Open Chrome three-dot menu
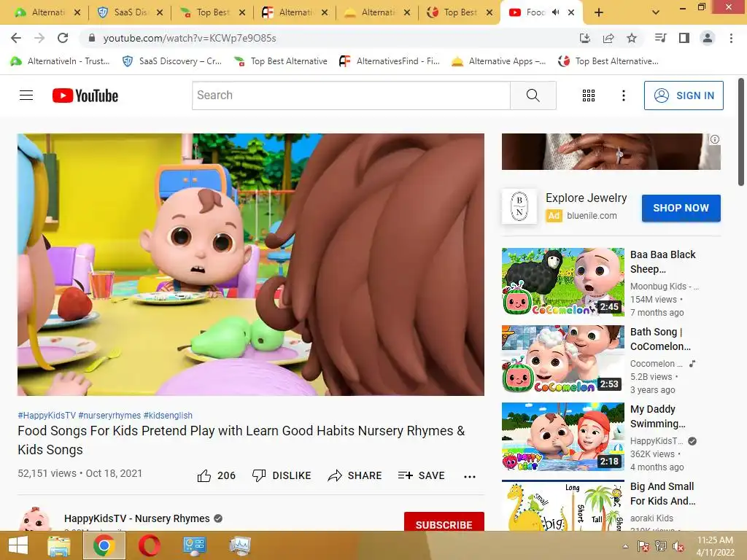Screen dimensions: 747x560 coord(731,38)
